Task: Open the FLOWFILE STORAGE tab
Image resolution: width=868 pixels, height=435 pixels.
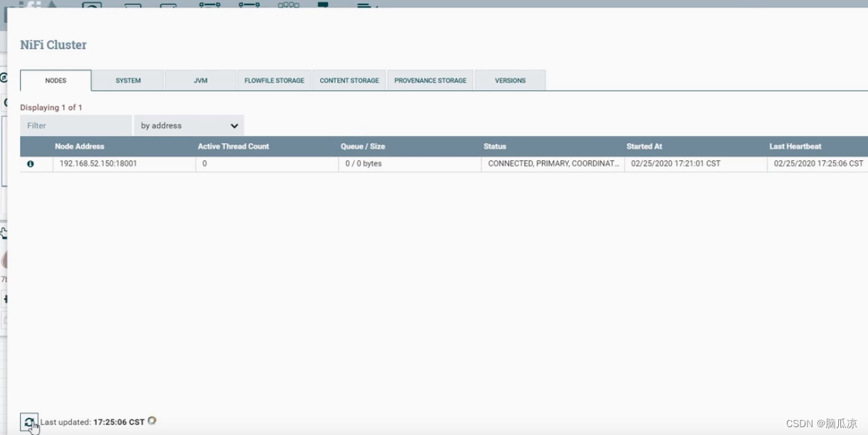Action: (x=274, y=80)
